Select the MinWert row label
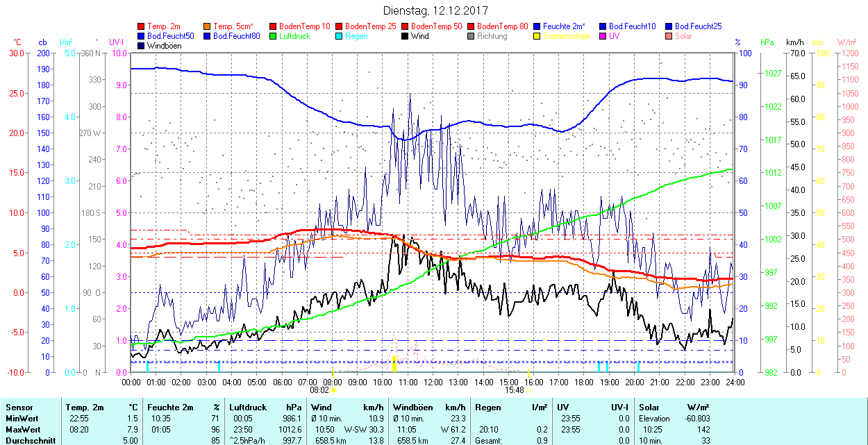Viewport: 868px width, 445px height. (x=22, y=419)
